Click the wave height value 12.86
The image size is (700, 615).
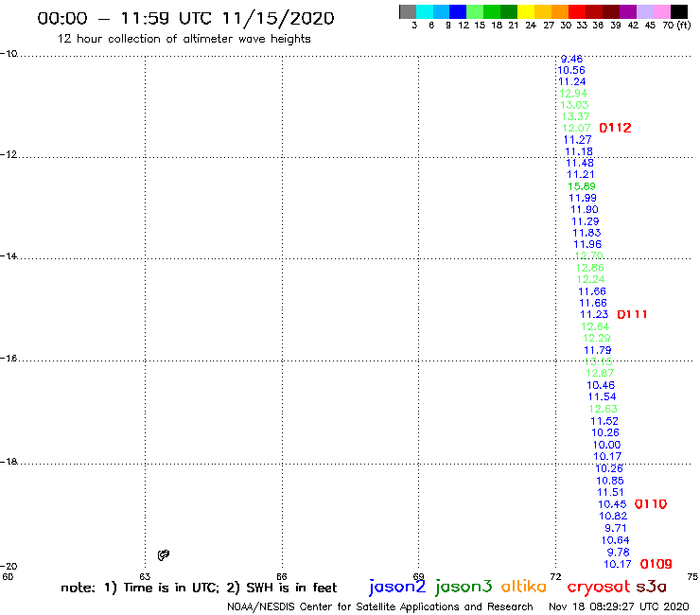pos(589,268)
